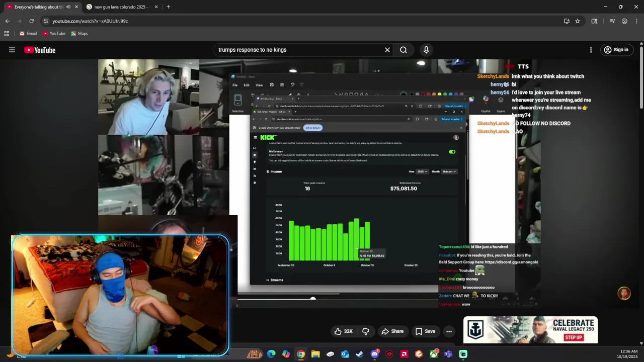Open a new browser tab
The image size is (644, 362).
point(168,7)
